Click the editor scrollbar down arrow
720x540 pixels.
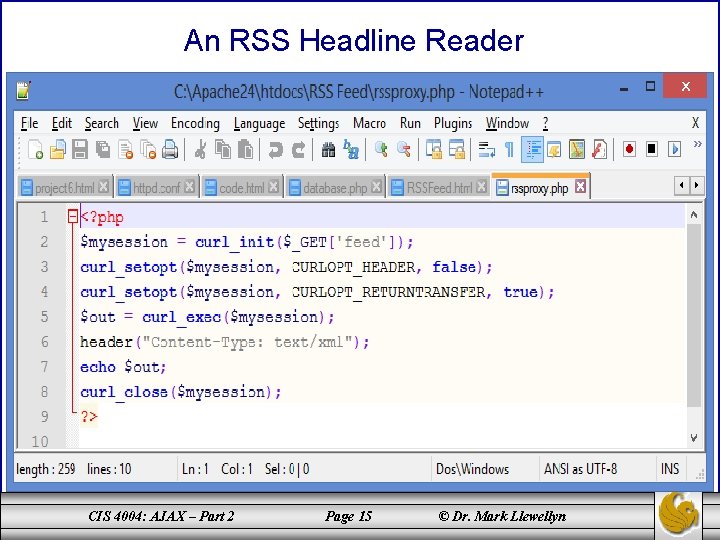click(x=694, y=438)
